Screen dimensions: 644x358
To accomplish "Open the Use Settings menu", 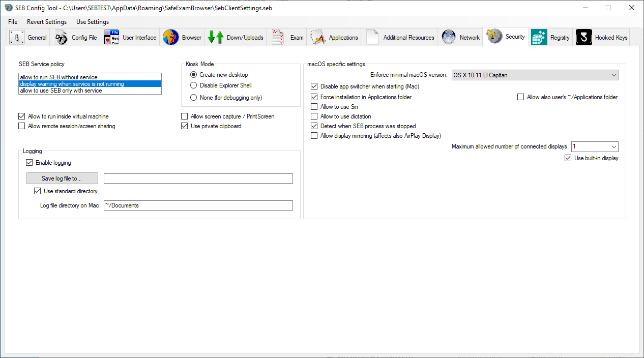I will (93, 22).
